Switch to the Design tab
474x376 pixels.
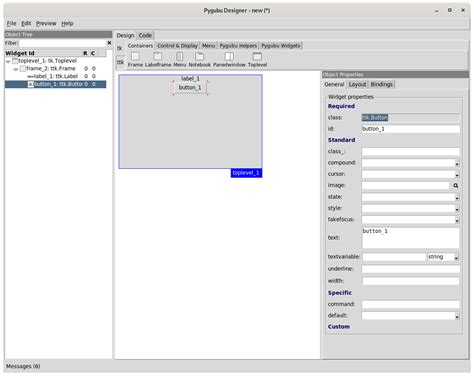coord(125,35)
